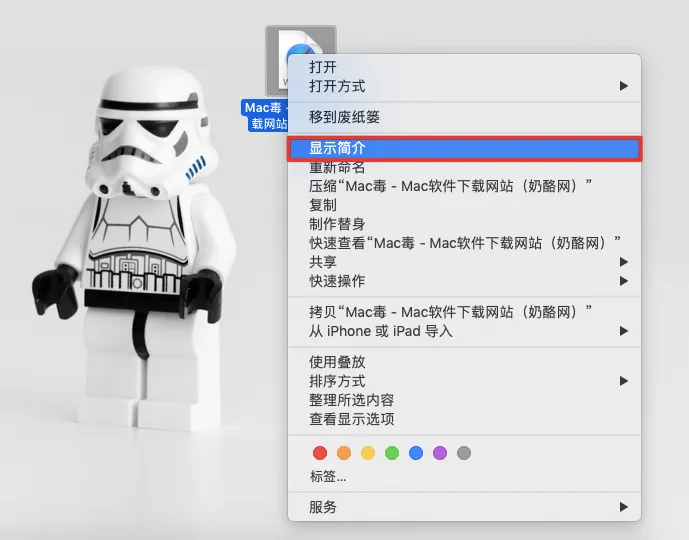Open the 快速操作 submenu
The height and width of the screenshot is (540, 689).
pos(464,281)
